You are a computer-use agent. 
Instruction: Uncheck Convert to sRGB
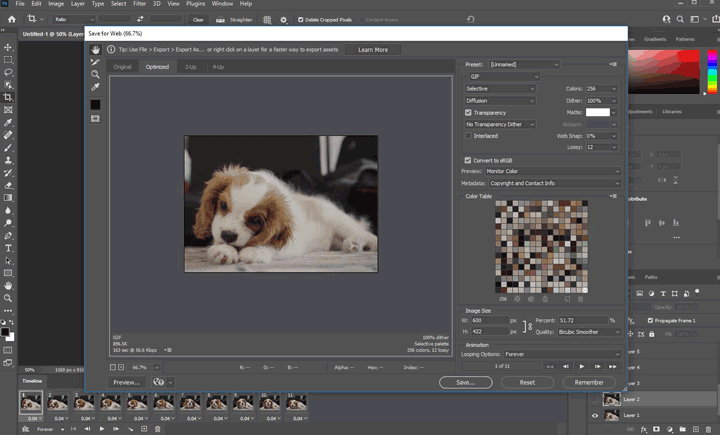point(469,160)
